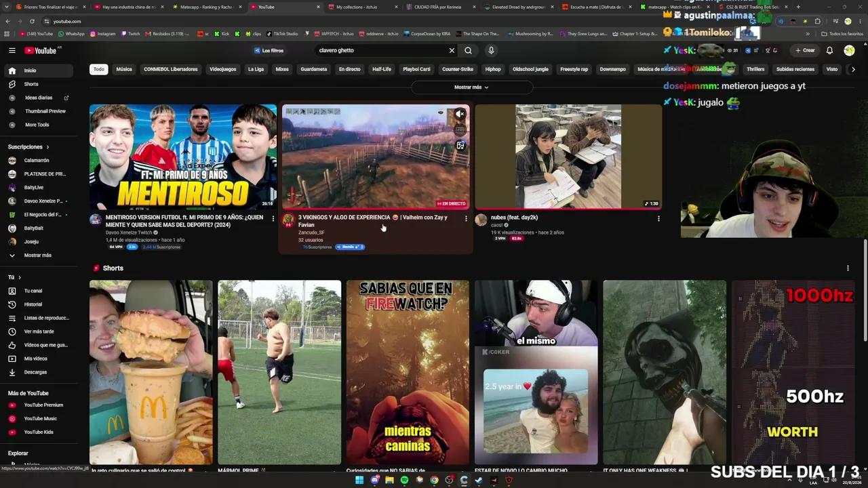Open YouTube Premium in sidebar
868x488 pixels.
click(x=38, y=405)
